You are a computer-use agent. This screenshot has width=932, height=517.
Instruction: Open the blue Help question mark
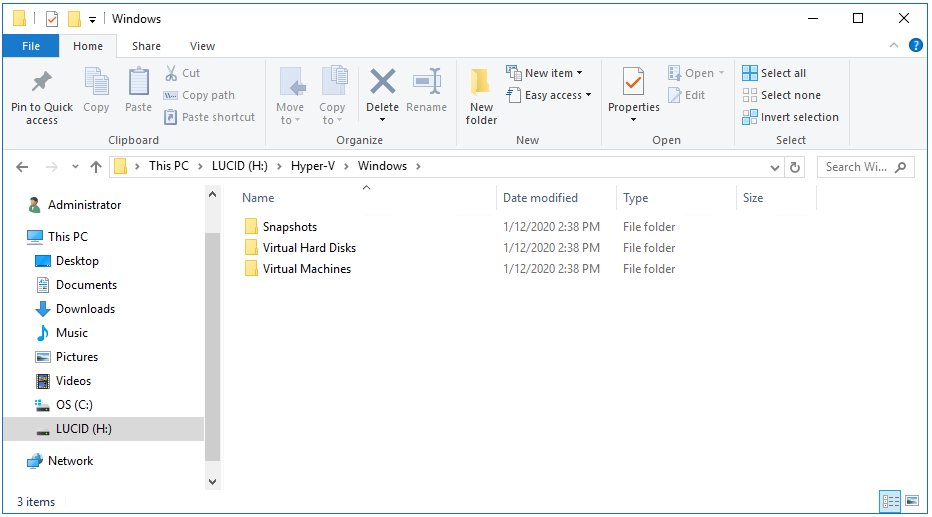tap(915, 45)
